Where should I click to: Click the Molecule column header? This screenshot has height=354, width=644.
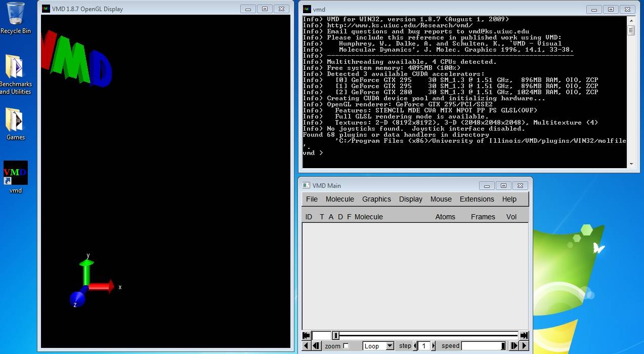[369, 217]
